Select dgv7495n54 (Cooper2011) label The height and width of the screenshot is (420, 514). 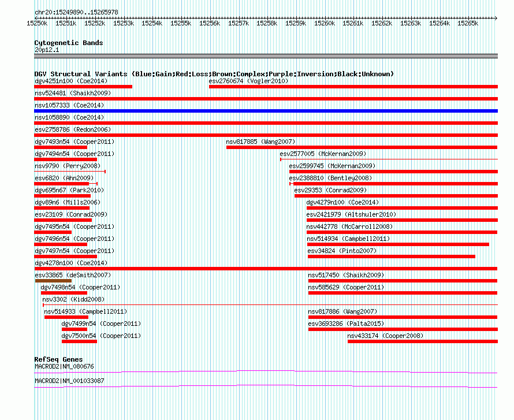[x=75, y=226]
